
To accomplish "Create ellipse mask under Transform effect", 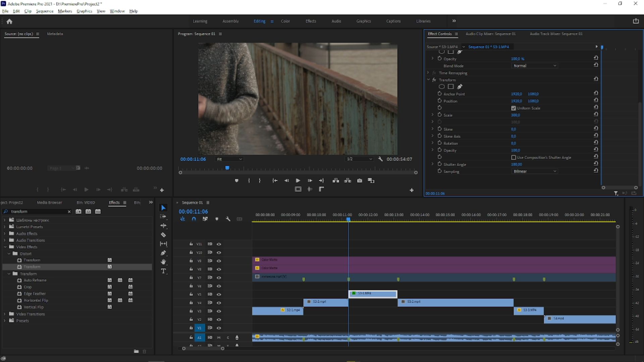I will pos(442,87).
